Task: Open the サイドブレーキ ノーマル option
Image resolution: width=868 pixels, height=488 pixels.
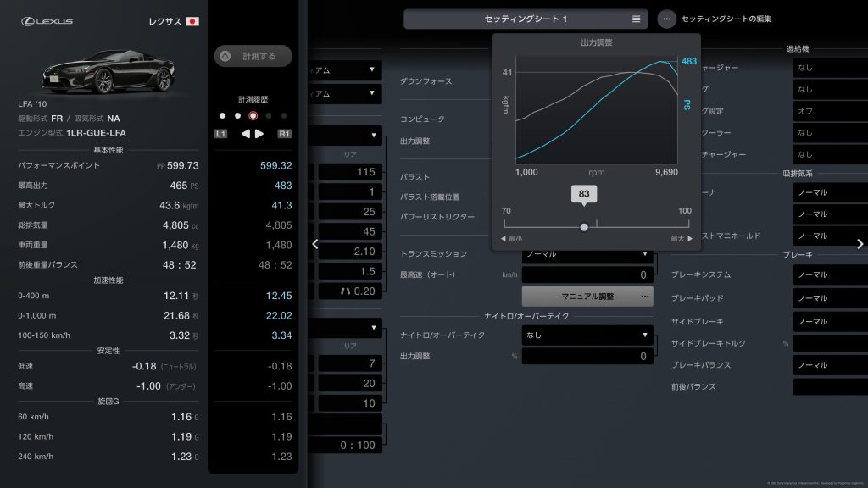Action: pos(831,321)
